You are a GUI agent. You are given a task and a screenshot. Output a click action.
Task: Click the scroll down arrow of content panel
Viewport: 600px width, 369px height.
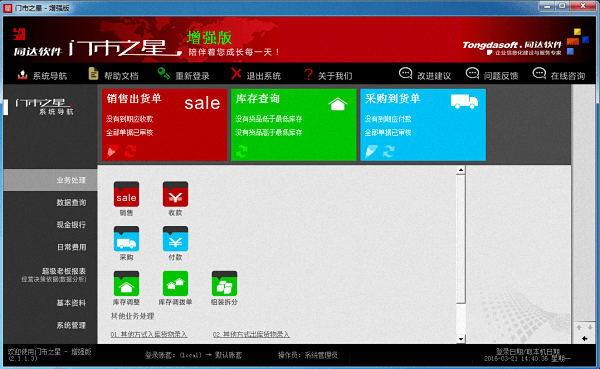(461, 339)
